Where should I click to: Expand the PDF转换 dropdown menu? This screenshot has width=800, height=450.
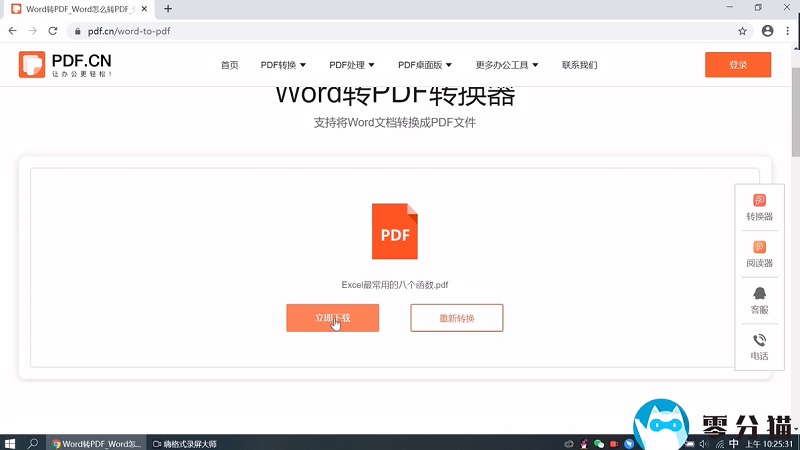click(283, 65)
